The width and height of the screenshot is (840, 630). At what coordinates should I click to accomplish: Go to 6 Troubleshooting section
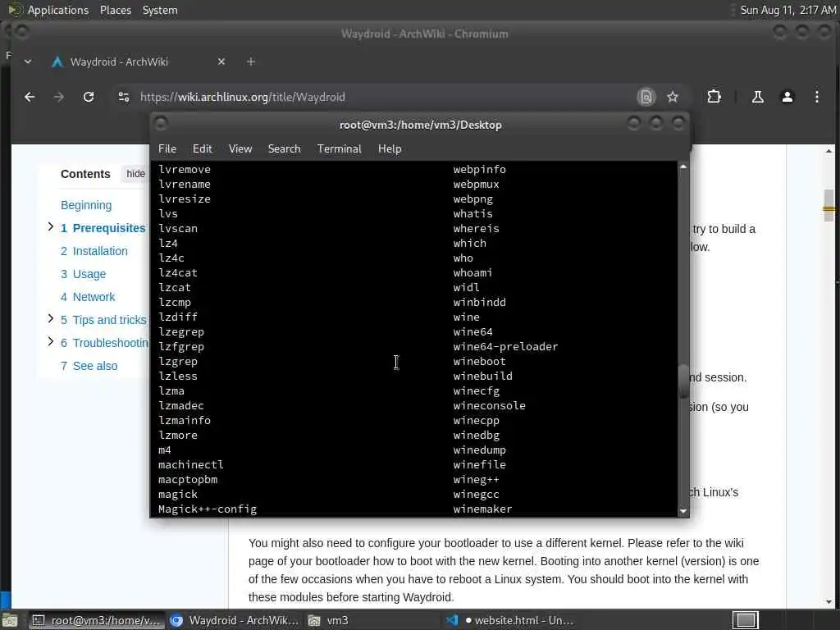coord(104,343)
